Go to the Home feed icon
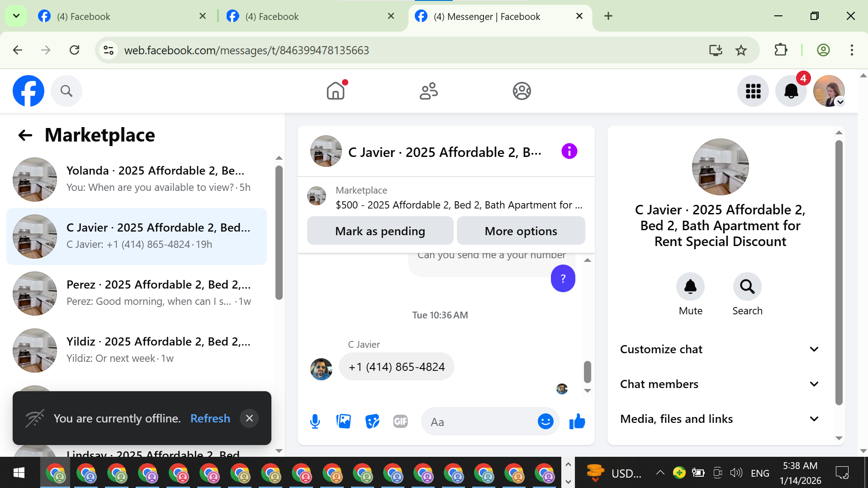The width and height of the screenshot is (868, 488). click(x=336, y=91)
